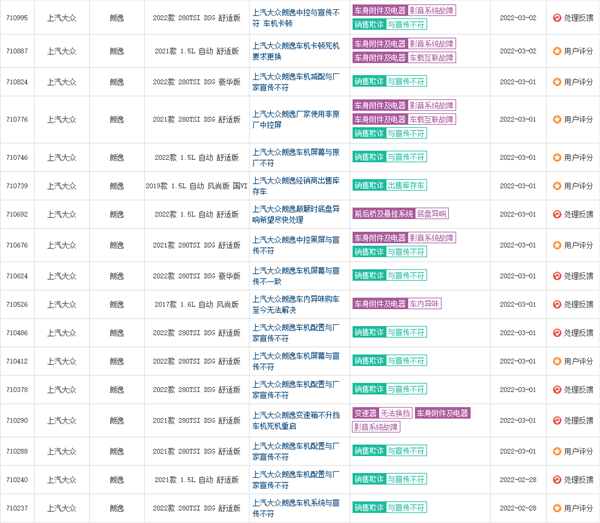Click 前后桥及悬挂系统 category tag
Image resolution: width=600 pixels, height=523 pixels.
coord(384,213)
